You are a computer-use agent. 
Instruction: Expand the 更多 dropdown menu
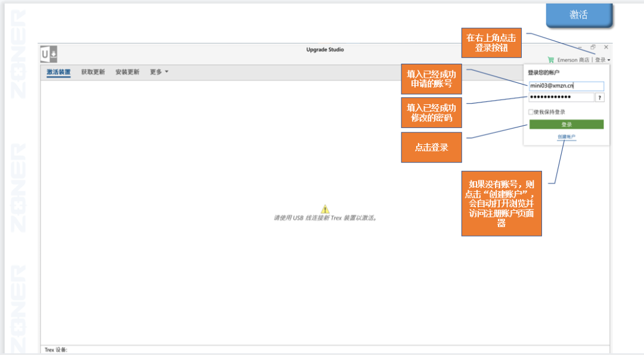point(159,72)
